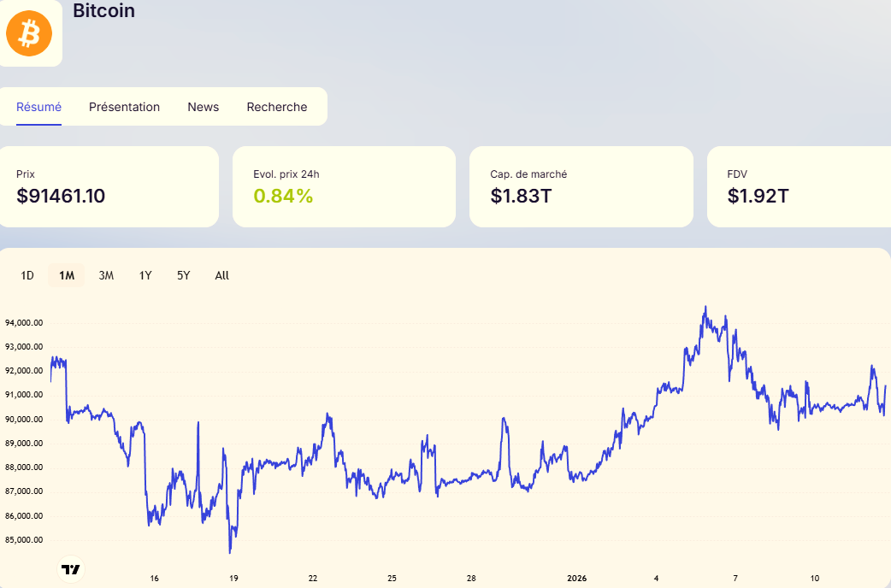Go to the News tab
Screen dimensions: 891x588
[x=203, y=107]
